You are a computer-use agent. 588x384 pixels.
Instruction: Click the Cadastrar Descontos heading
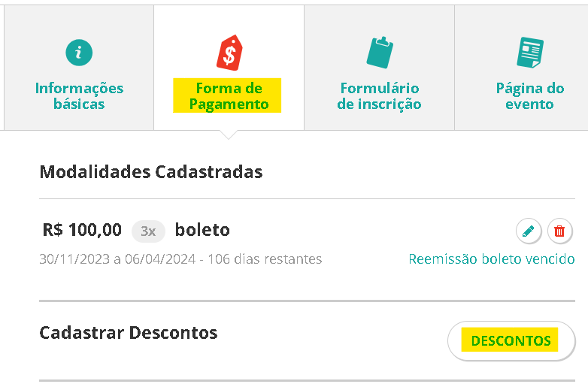point(129,333)
